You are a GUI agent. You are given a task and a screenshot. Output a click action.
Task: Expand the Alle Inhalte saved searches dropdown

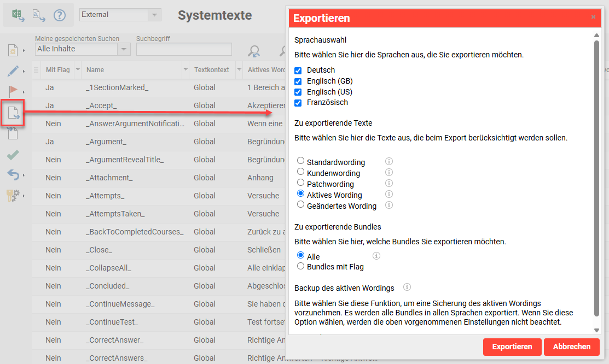click(x=124, y=49)
